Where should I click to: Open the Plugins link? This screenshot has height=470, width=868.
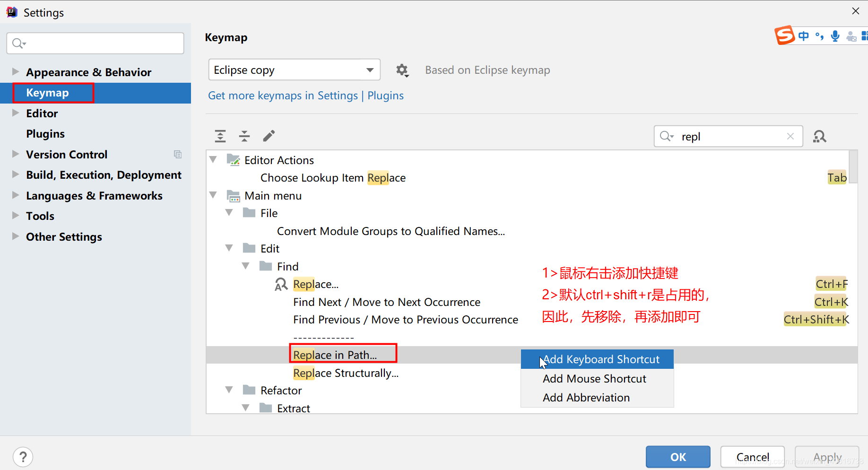[385, 96]
